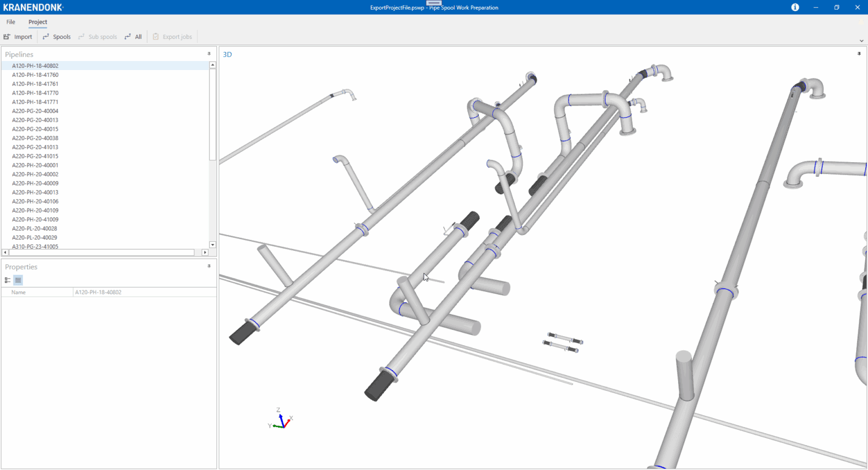Click the Kranendonk logo

(33, 7)
